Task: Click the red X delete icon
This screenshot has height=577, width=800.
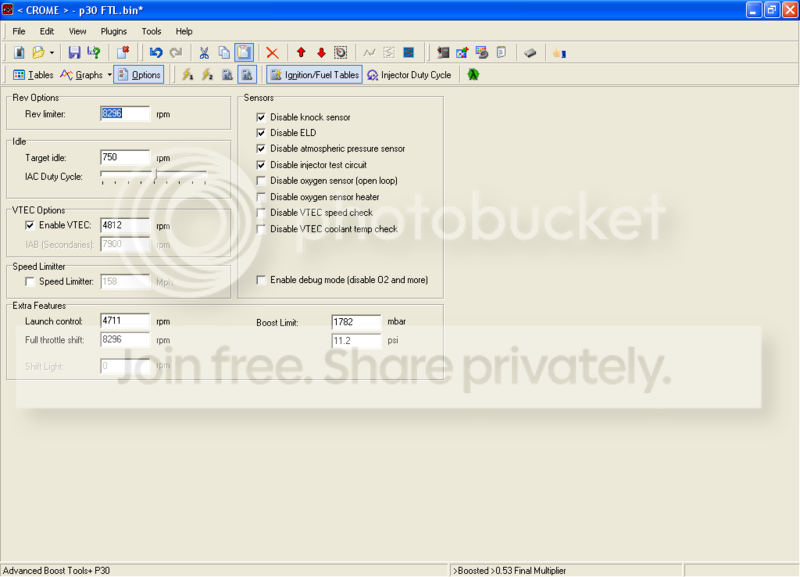Action: tap(271, 52)
